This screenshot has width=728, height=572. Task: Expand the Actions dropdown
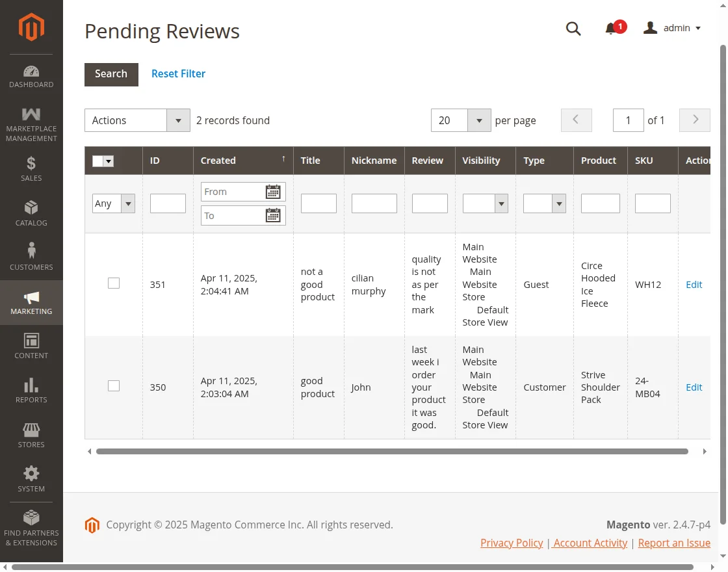click(177, 120)
